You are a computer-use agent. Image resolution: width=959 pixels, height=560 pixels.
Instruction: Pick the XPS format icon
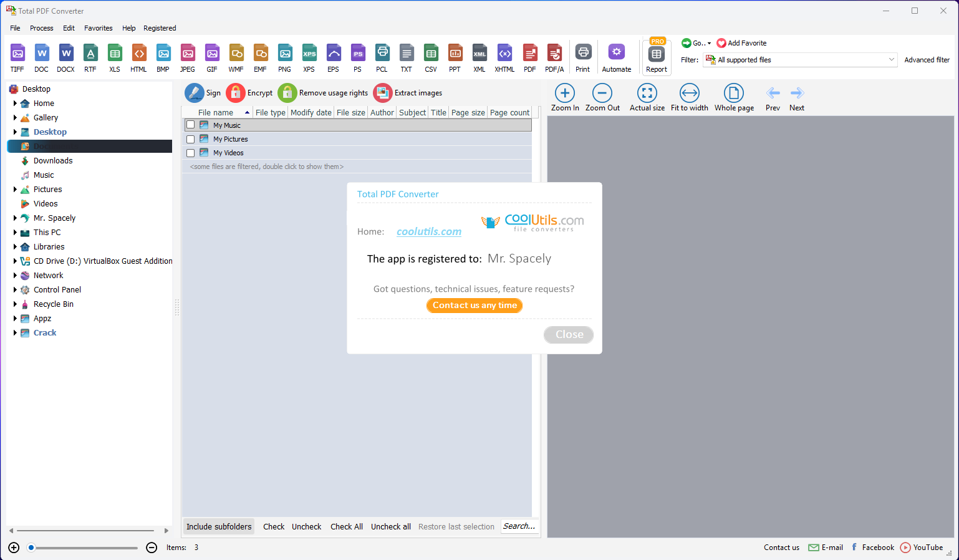(309, 58)
